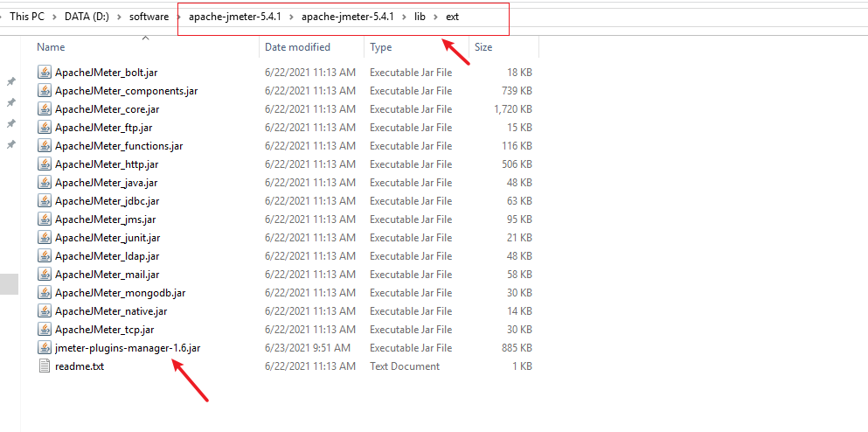Select the file name ApacheJMeter_java.jar
Screen dimensions: 868x432
tap(107, 183)
